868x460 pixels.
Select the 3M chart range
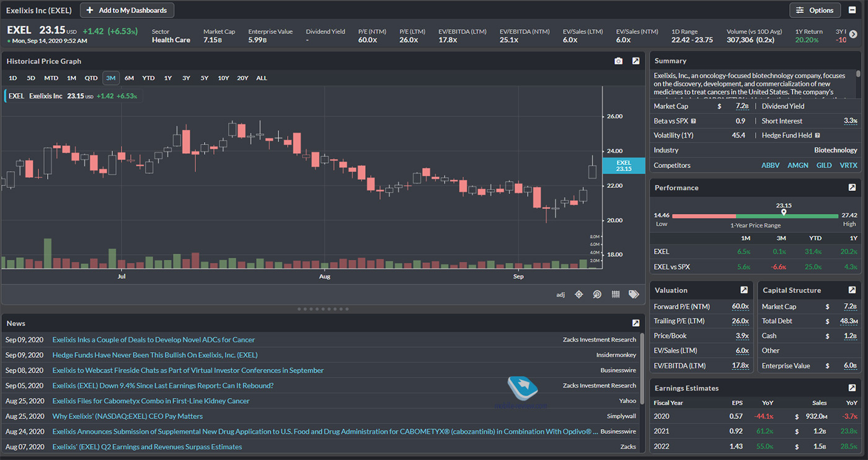click(111, 78)
